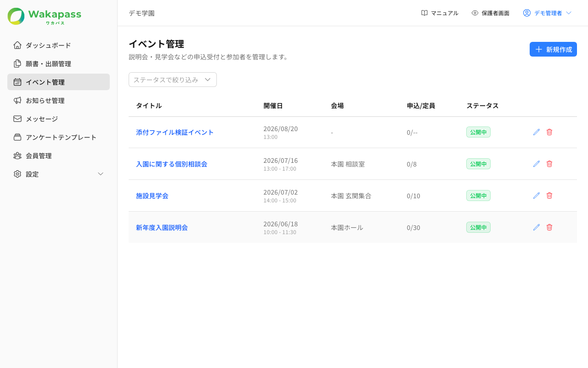Click the お知らせ管理 megaphone icon
This screenshot has width=588, height=368.
point(17,100)
